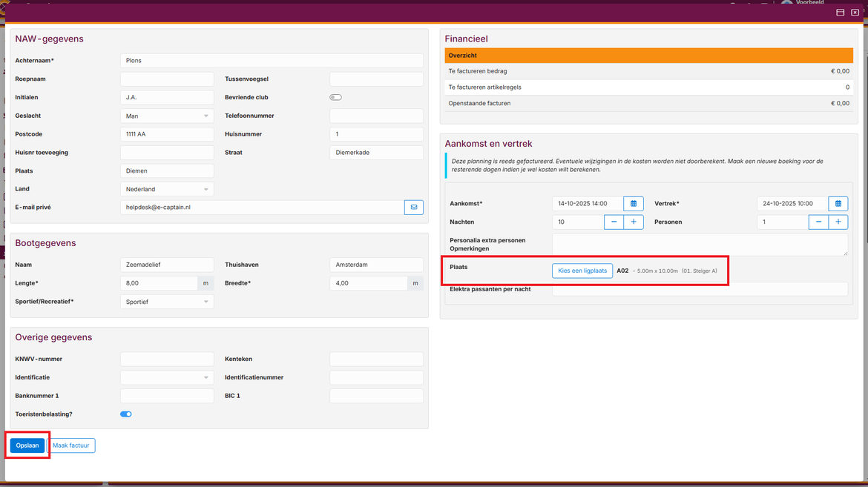Viewport: 868px width, 487px height.
Task: Decrease Personen count with minus button
Action: tap(819, 222)
